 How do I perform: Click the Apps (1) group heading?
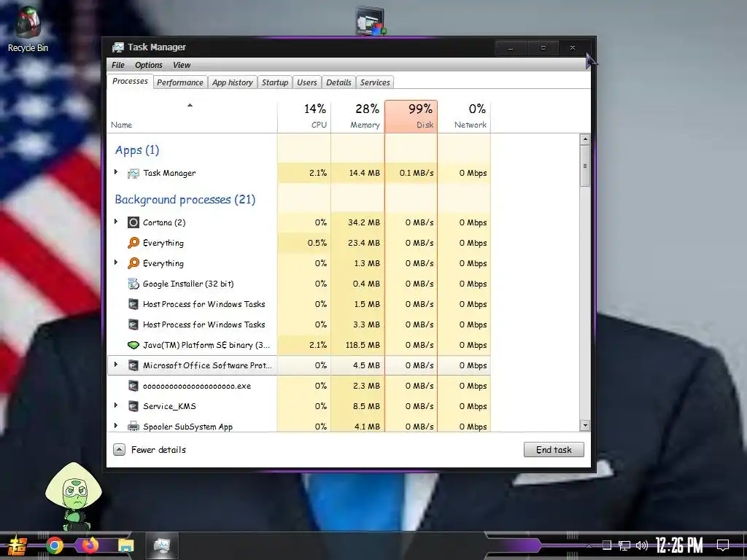136,150
